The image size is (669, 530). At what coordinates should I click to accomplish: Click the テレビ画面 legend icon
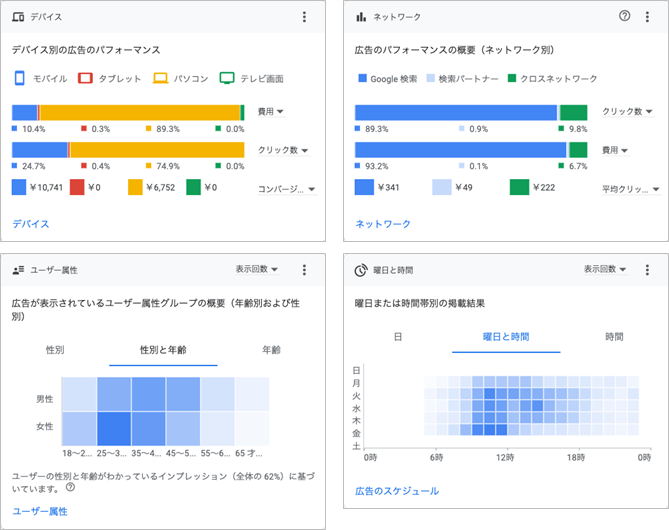click(x=227, y=78)
